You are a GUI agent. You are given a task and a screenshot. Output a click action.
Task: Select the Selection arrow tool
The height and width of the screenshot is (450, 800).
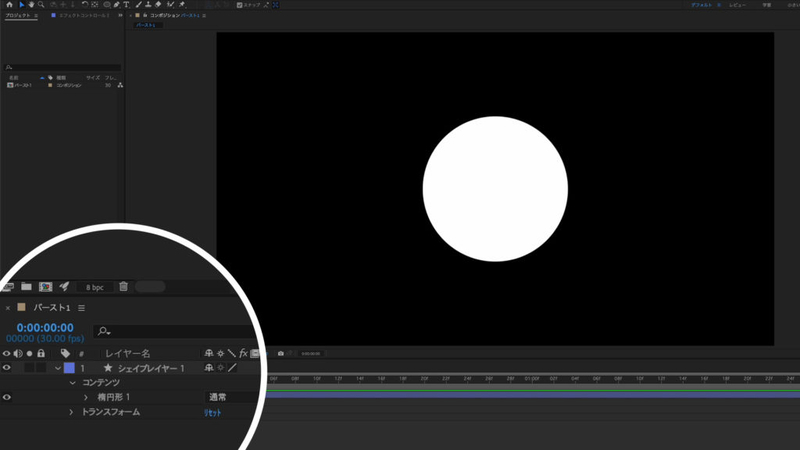tap(21, 5)
